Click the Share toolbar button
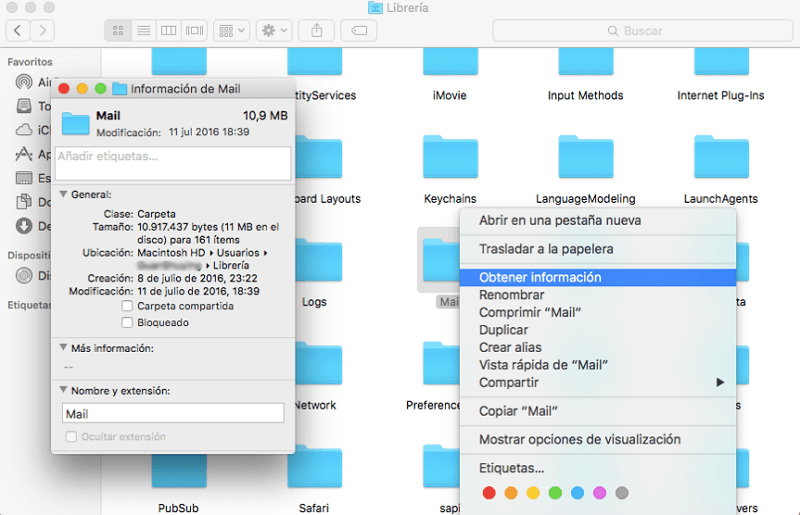The width and height of the screenshot is (800, 515). 316,31
